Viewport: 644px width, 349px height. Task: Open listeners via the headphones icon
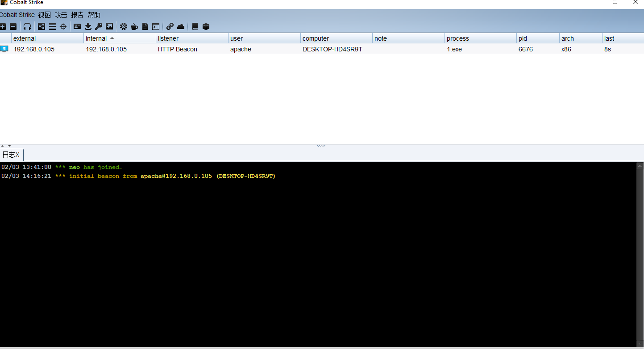click(x=27, y=26)
